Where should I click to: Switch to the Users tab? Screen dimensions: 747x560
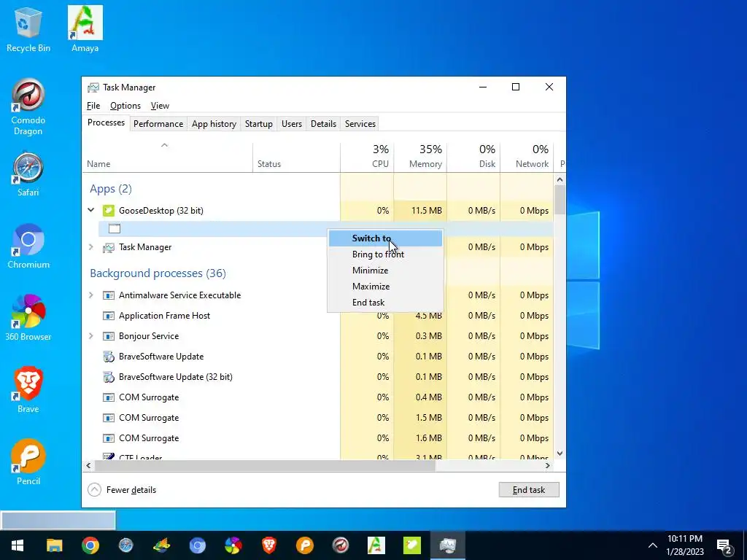(292, 124)
